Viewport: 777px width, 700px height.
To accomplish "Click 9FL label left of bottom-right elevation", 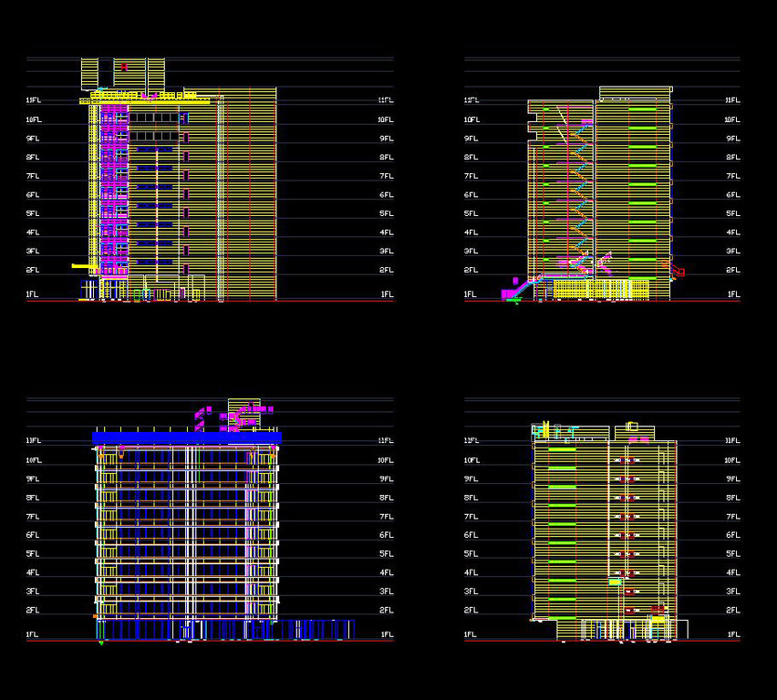I will tap(471, 479).
